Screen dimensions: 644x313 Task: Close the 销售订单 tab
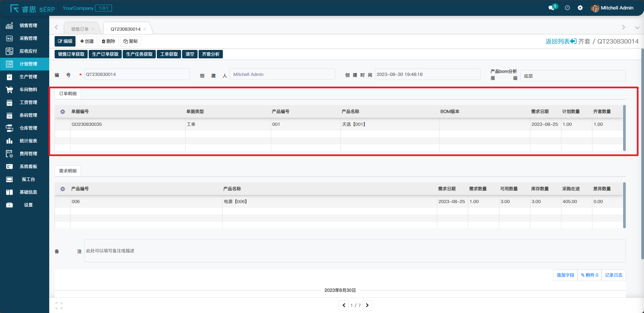click(93, 29)
